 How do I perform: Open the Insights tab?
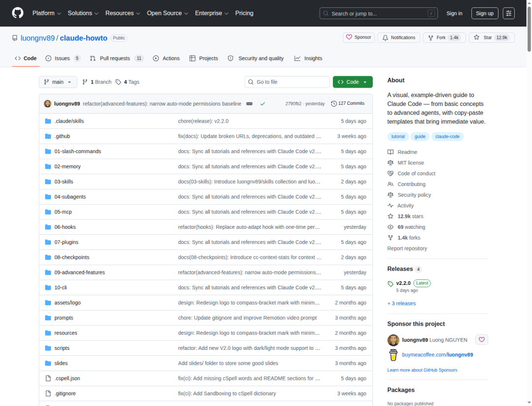[x=308, y=58]
